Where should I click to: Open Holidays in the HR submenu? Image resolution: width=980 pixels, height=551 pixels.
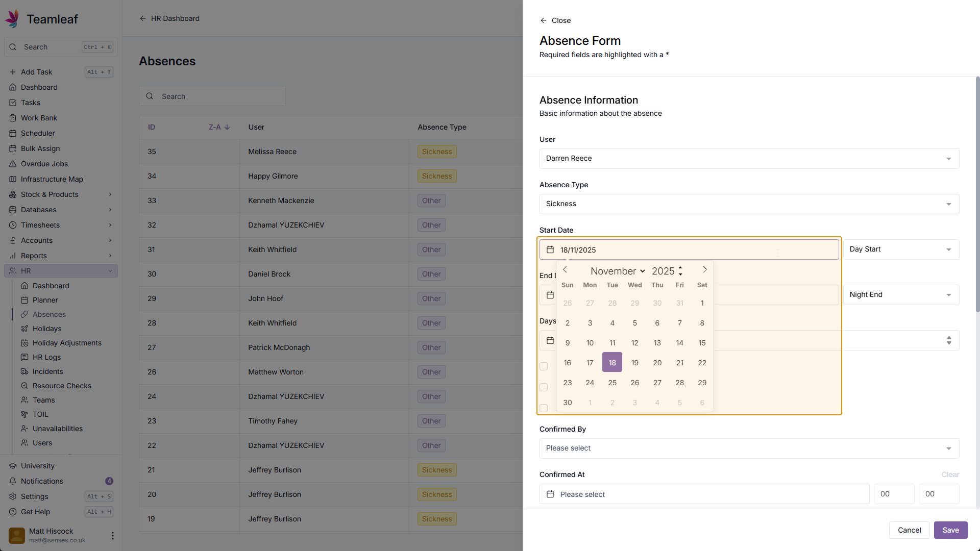coord(47,329)
